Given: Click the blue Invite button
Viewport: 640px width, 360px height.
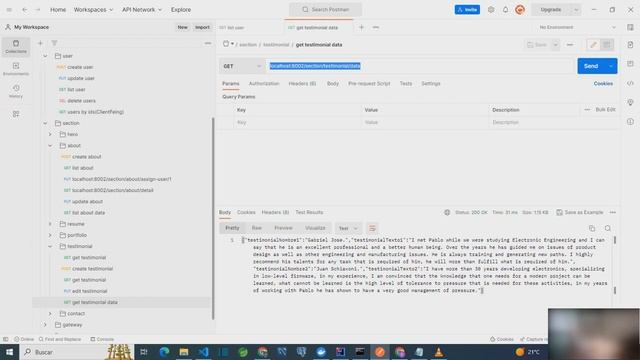Looking at the screenshot, I should [x=467, y=9].
